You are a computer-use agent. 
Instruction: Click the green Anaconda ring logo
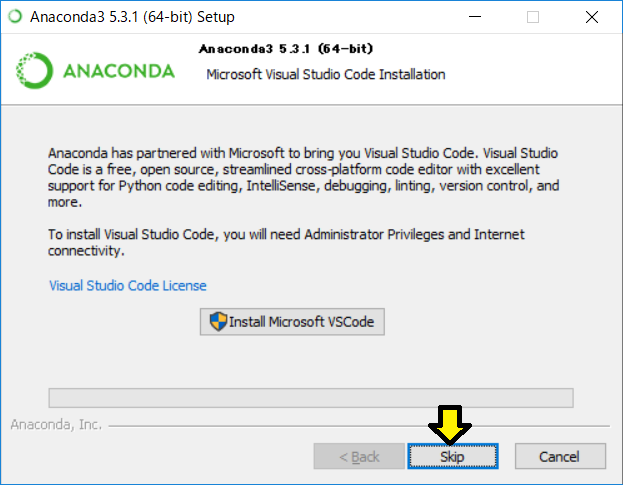click(x=34, y=70)
